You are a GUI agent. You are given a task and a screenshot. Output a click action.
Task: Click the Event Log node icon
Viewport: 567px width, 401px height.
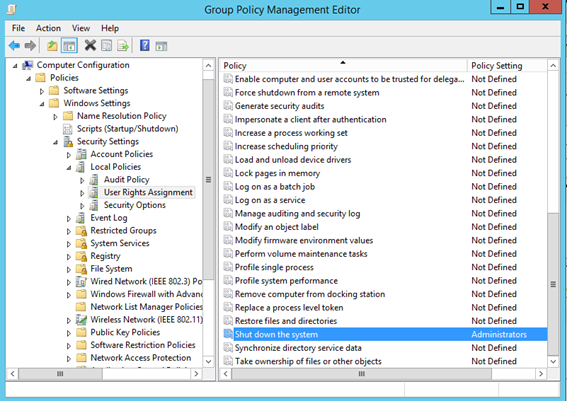[x=81, y=218]
